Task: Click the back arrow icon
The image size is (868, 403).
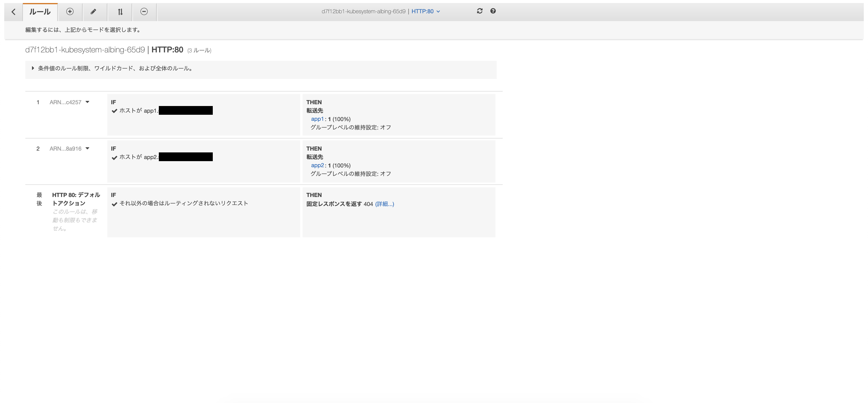Action: point(14,12)
